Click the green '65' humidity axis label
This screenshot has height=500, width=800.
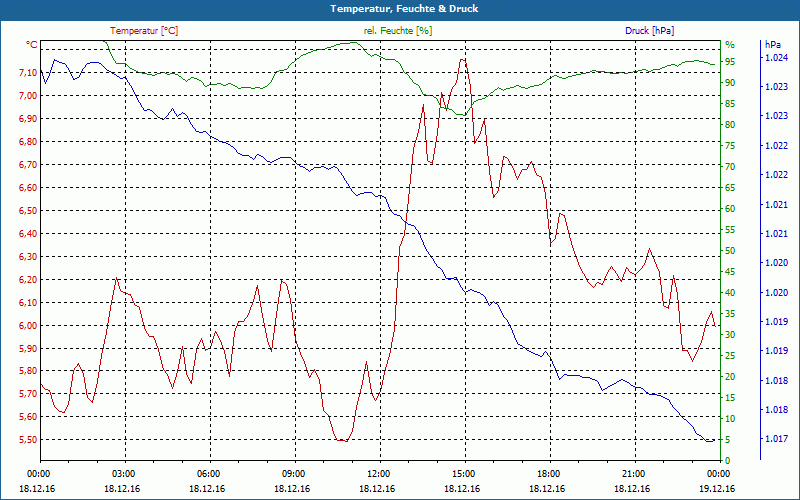[730, 188]
